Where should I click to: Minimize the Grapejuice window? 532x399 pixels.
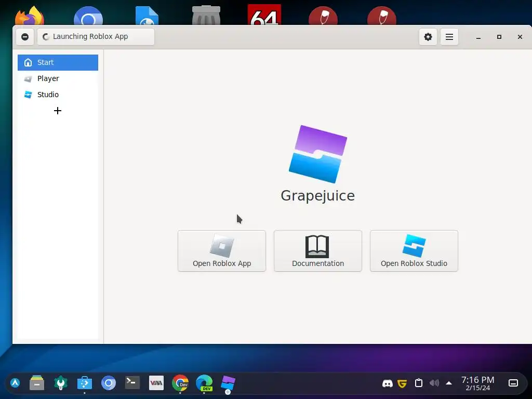(478, 37)
